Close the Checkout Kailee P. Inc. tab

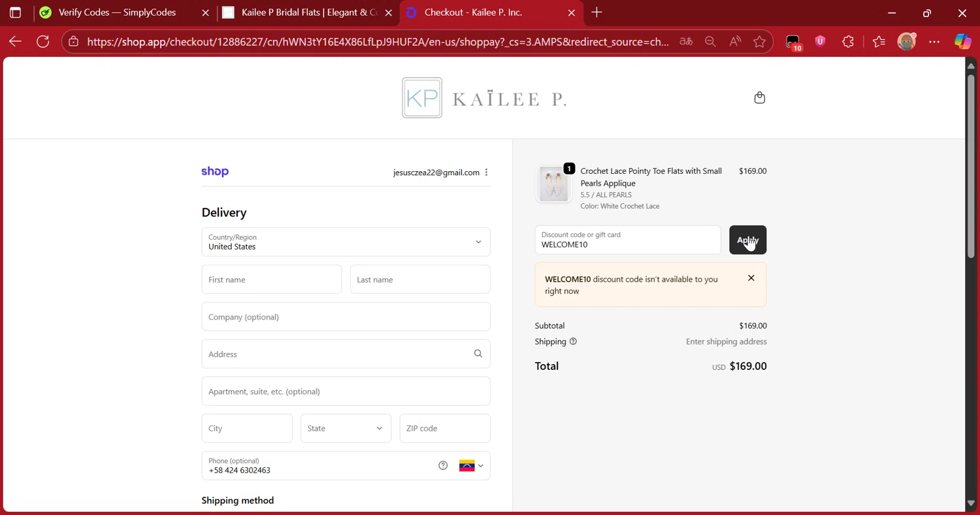tap(572, 12)
